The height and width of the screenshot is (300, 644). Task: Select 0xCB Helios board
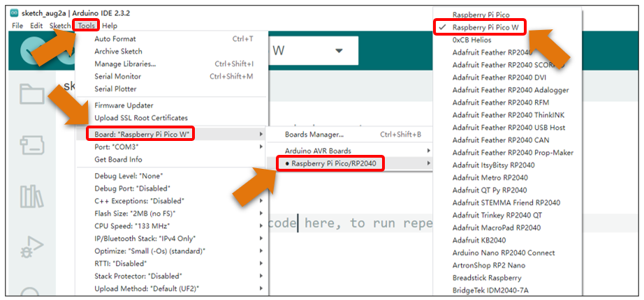(507, 40)
